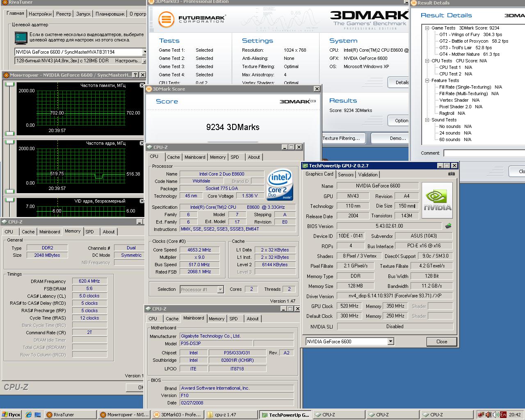Select Pixel Shader 2.0 N/A row

pyautogui.click(x=461, y=107)
